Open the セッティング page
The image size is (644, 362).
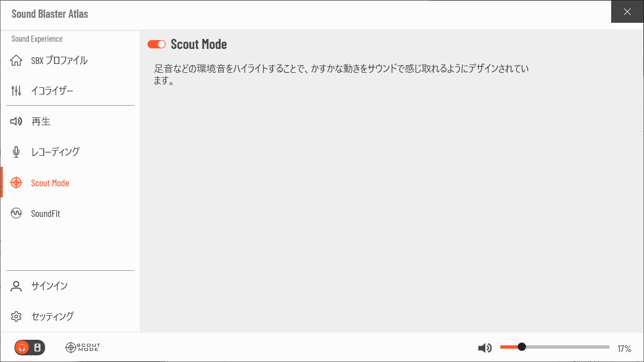pos(52,316)
